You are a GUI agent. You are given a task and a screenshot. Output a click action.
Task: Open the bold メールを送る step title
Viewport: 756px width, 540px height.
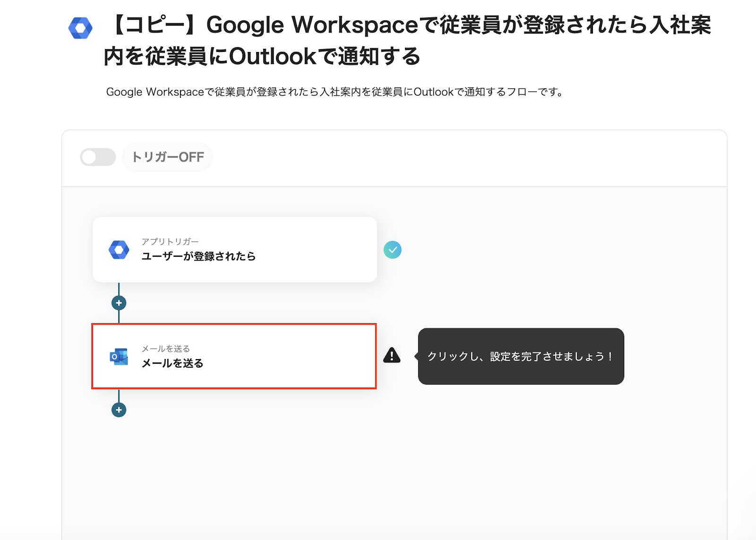coord(172,363)
